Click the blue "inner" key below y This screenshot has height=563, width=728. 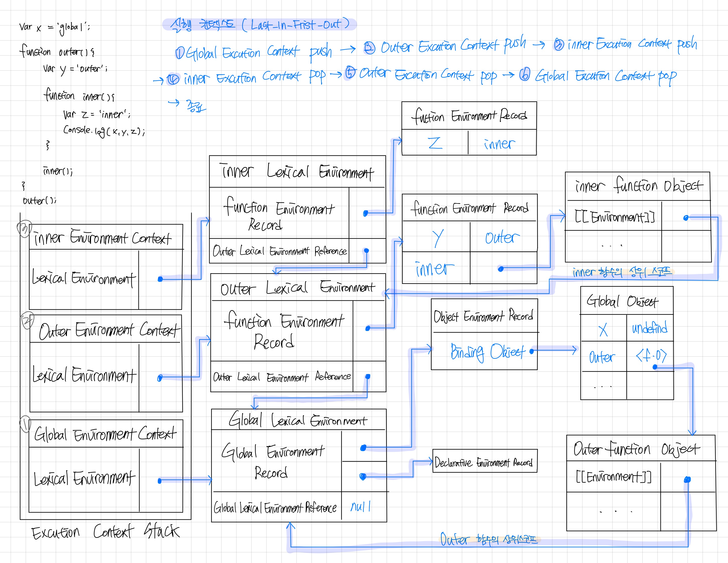pyautogui.click(x=435, y=269)
